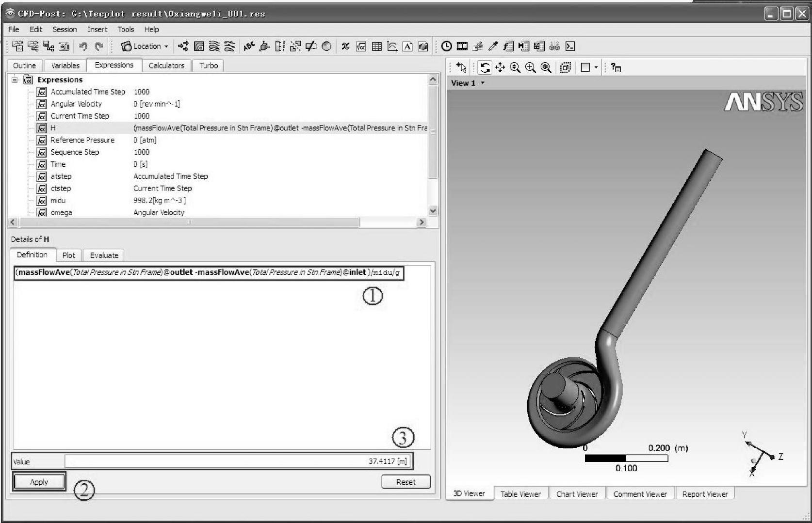Insert a Vector plot

tap(183, 47)
